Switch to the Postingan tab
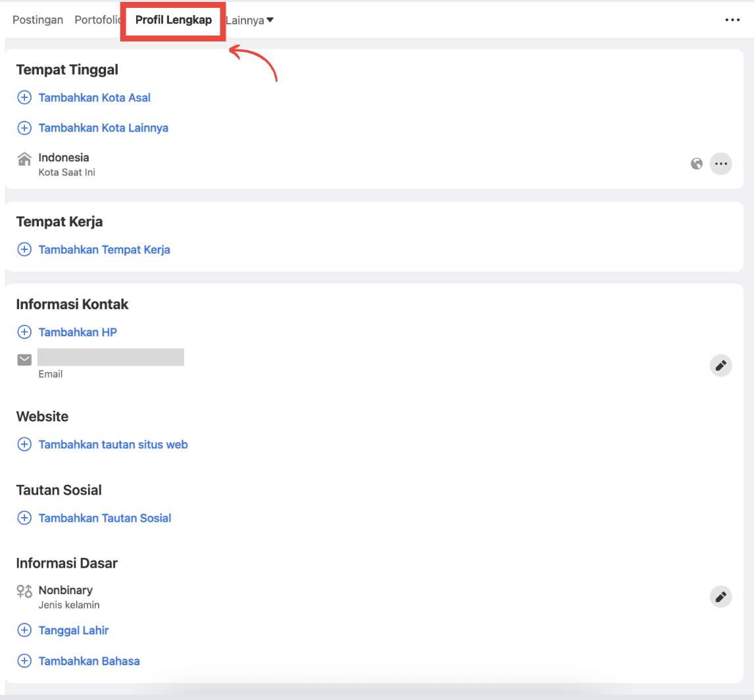754x700 pixels. click(x=38, y=20)
